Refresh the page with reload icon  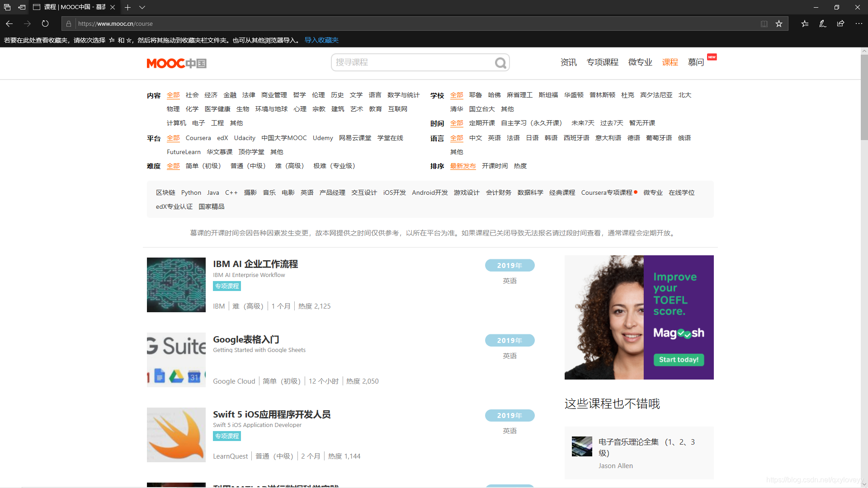pos(45,23)
